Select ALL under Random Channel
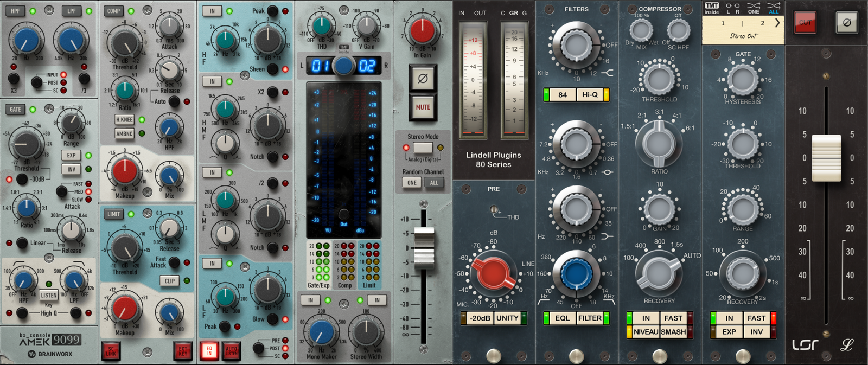This screenshot has width=868, height=365. (x=434, y=183)
